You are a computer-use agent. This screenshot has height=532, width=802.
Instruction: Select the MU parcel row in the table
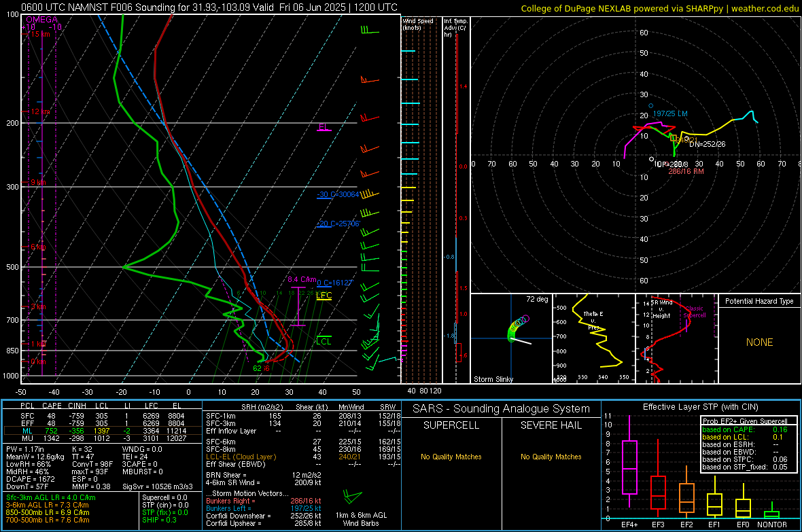coord(103,438)
